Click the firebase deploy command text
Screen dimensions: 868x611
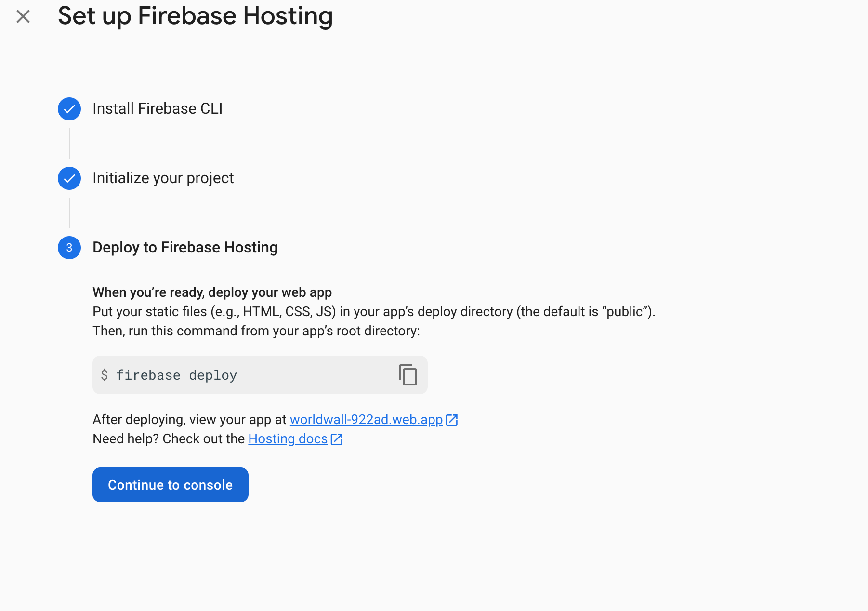(176, 375)
